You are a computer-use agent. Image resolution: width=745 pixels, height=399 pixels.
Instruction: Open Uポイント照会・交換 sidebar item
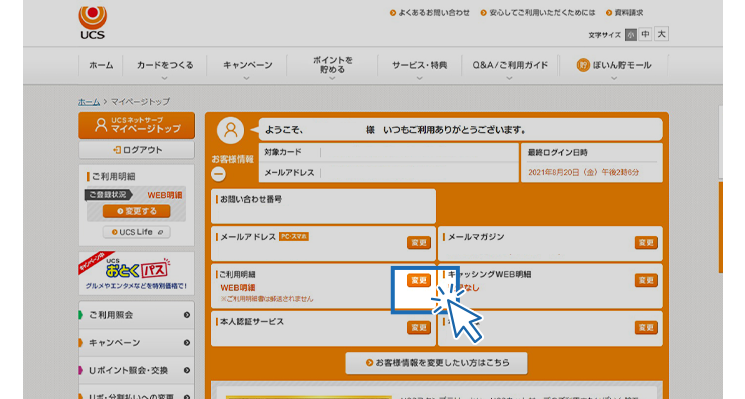136,370
